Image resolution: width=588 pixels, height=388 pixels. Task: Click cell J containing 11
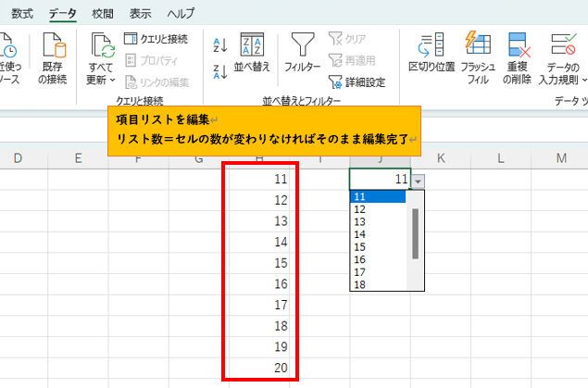381,180
